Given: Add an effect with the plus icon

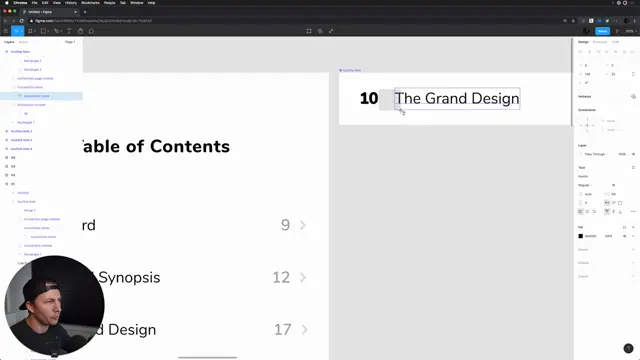Looking at the screenshot, I should tap(633, 263).
